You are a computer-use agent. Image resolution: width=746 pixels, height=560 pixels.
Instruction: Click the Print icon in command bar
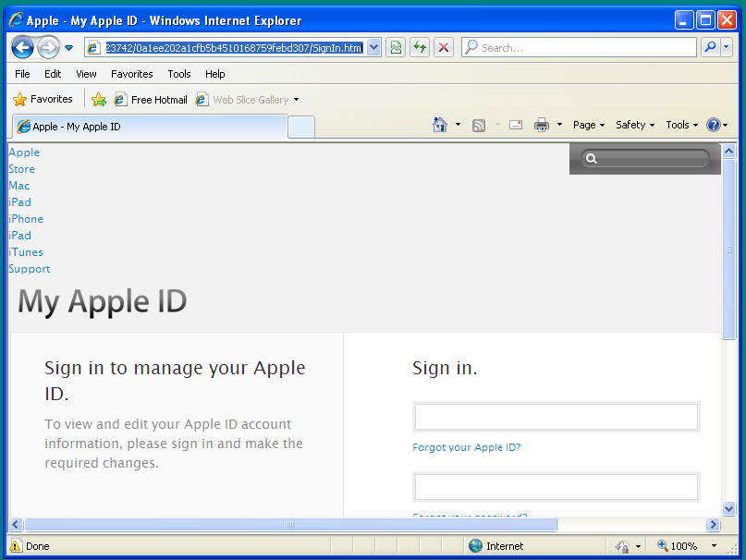(x=542, y=125)
